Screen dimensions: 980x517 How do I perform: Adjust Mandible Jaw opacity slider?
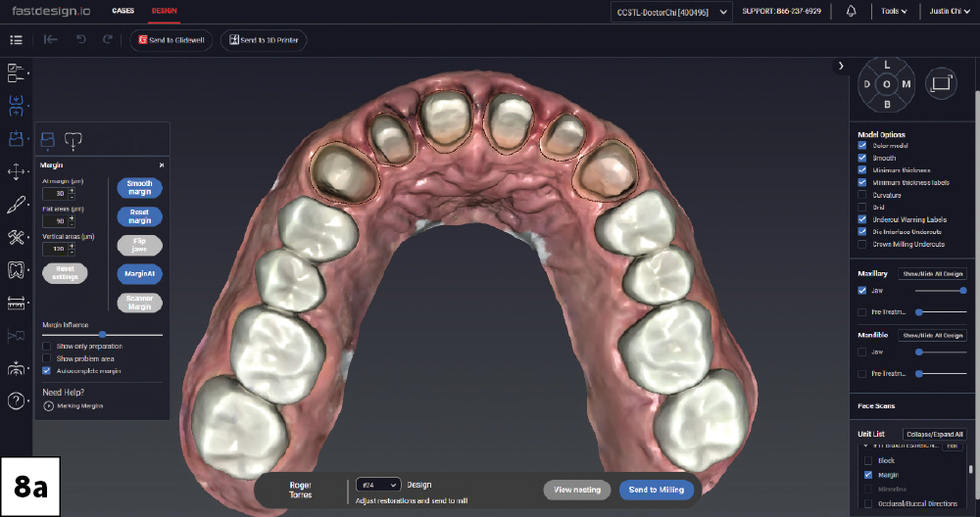click(x=941, y=352)
